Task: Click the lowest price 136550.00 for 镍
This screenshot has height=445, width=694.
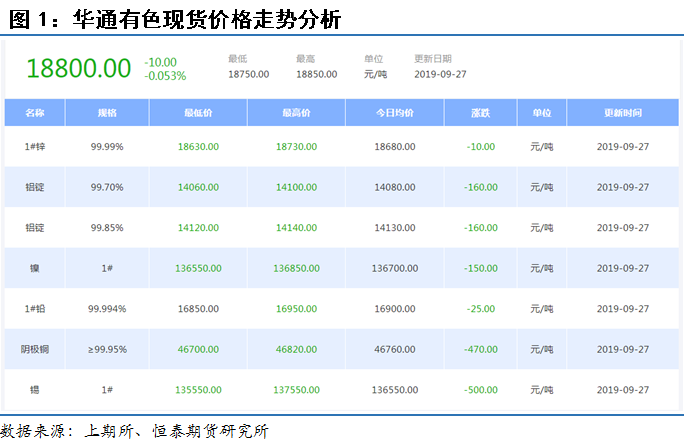Action: tap(198, 268)
